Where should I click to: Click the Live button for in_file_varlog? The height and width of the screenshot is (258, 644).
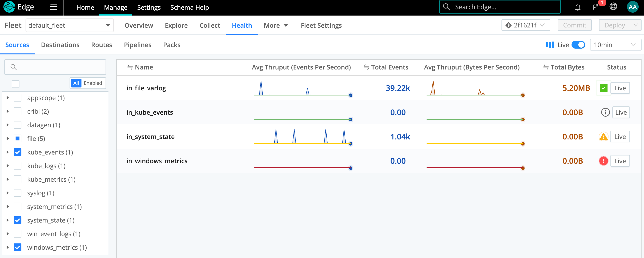pos(620,88)
